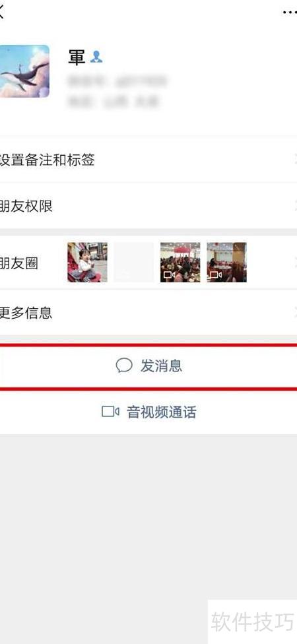Expand chevron on 设置备注和标签 row
Image resolution: width=297 pixels, height=644 pixels.
pyautogui.click(x=295, y=160)
